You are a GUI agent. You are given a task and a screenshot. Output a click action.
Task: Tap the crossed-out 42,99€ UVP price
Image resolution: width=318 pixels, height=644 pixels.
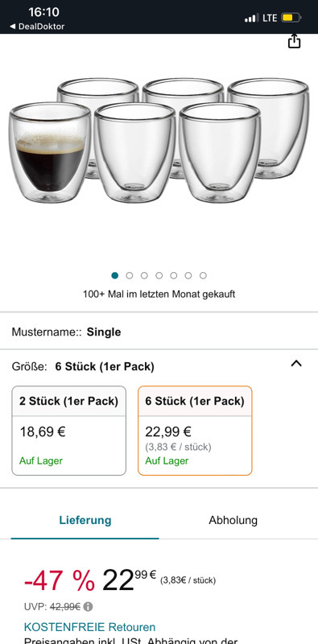pos(65,607)
